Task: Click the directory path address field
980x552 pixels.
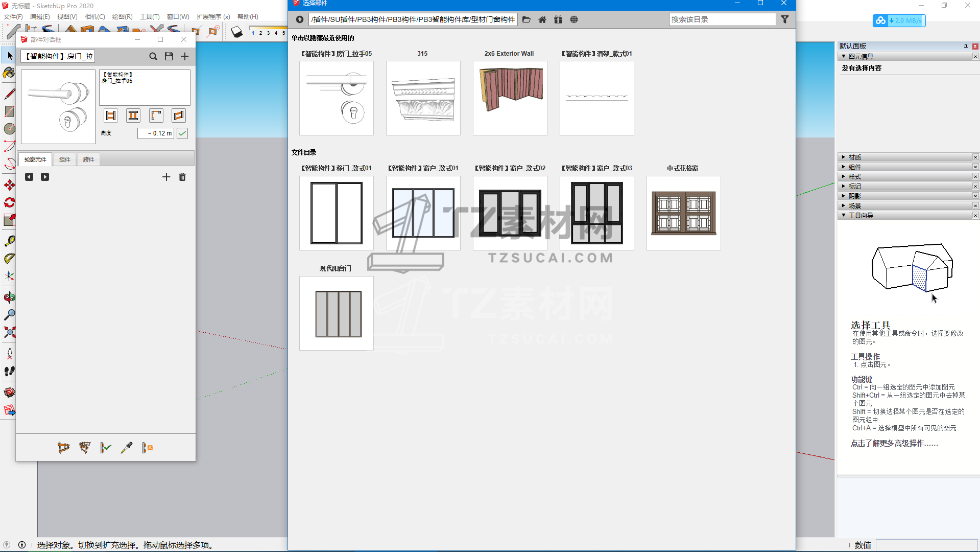Action: pyautogui.click(x=413, y=19)
